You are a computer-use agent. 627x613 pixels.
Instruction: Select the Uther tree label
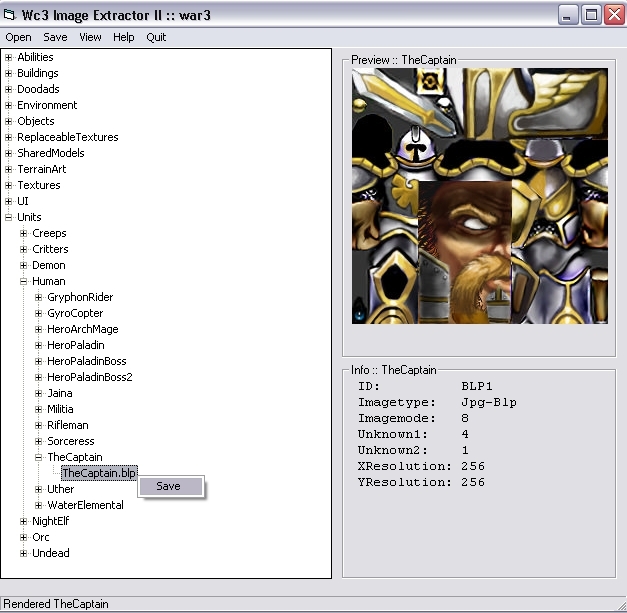point(60,489)
